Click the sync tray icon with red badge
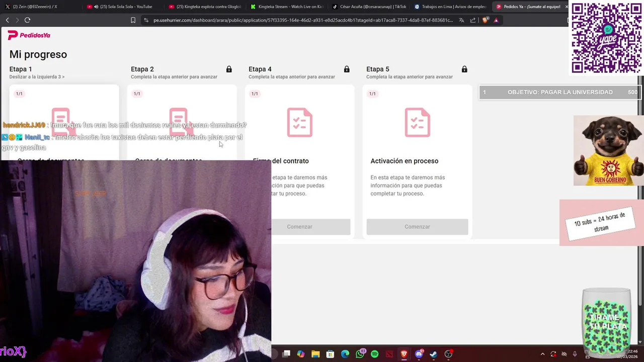The width and height of the screenshot is (644, 362). pos(553,354)
